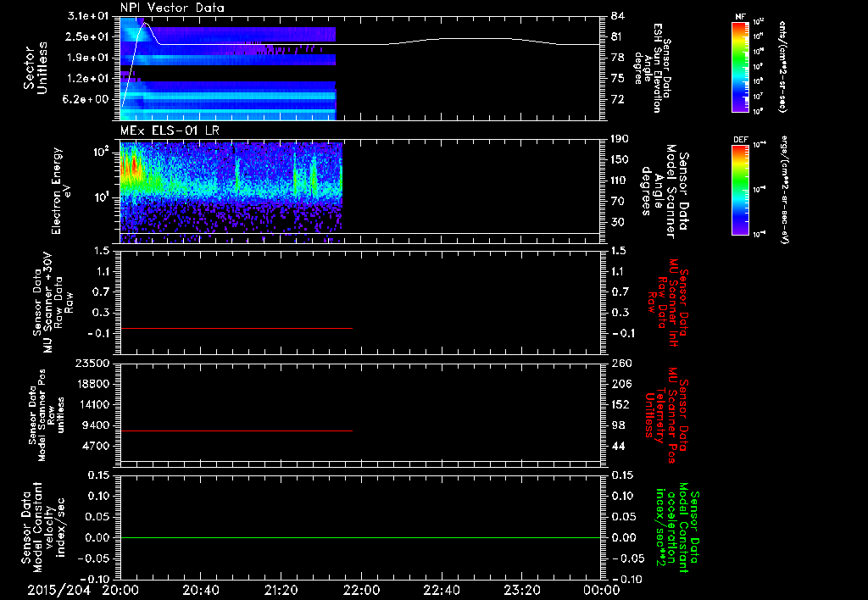Viewport: 868px width, 600px height.
Task: Click the red 'MU Scanner Int Raw Data' label
Action: [667, 303]
